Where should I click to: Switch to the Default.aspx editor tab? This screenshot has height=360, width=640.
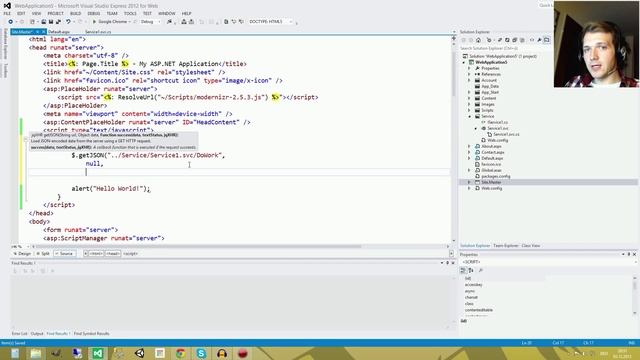coord(59,31)
